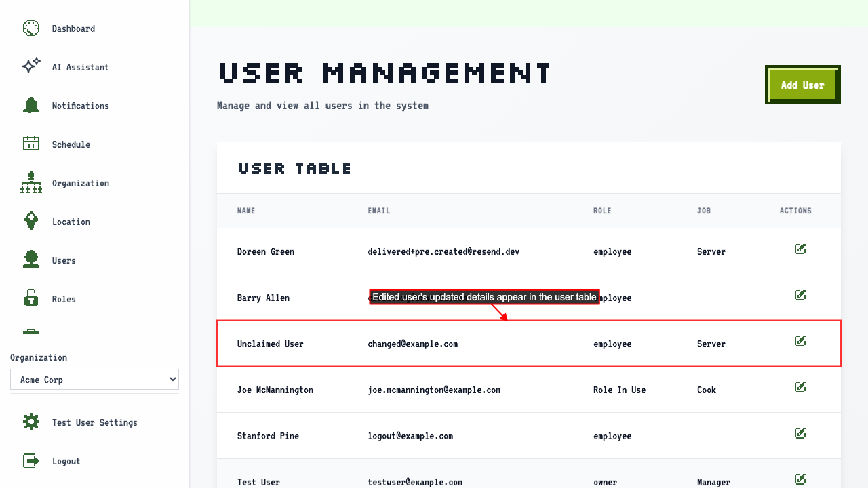Click the Schedule calendar icon
868x488 pixels.
tap(31, 144)
